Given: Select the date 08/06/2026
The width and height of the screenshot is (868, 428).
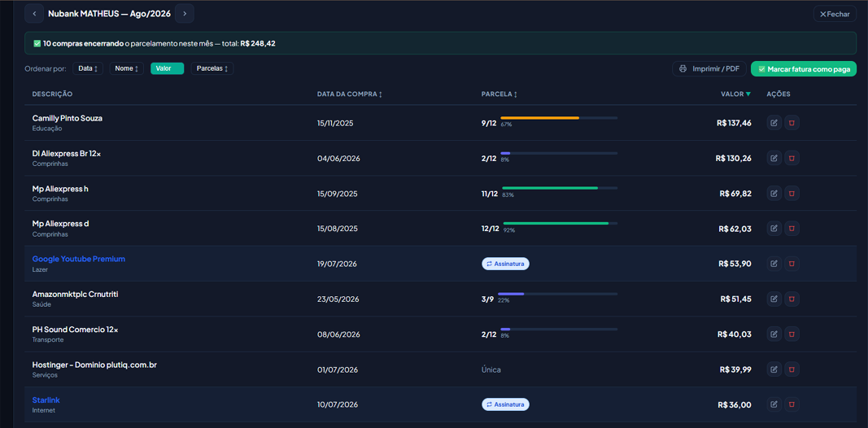Looking at the screenshot, I should coord(338,334).
